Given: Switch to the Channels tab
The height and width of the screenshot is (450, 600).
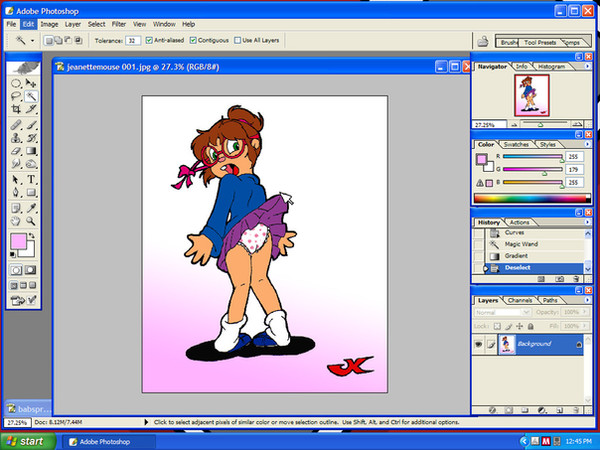Looking at the screenshot, I should (521, 299).
